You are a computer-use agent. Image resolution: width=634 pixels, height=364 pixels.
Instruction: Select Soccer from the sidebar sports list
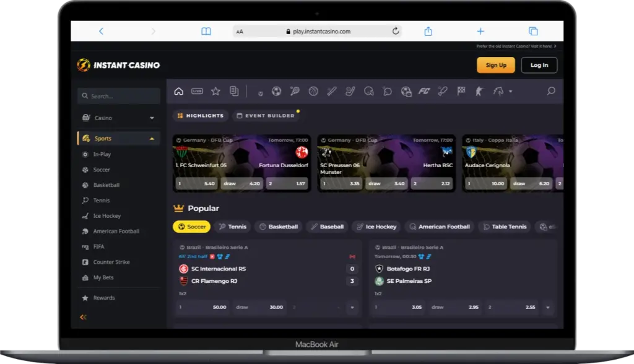103,170
